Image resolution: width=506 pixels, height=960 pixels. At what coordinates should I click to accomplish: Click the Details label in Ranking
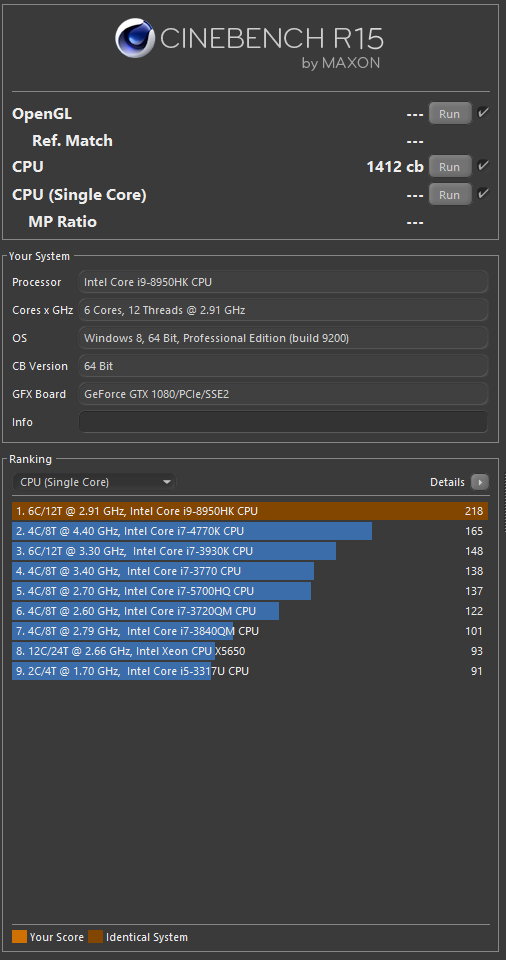(x=447, y=482)
